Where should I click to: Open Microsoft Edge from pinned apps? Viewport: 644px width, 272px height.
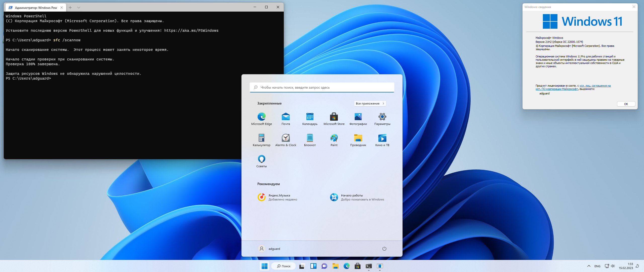pyautogui.click(x=261, y=119)
